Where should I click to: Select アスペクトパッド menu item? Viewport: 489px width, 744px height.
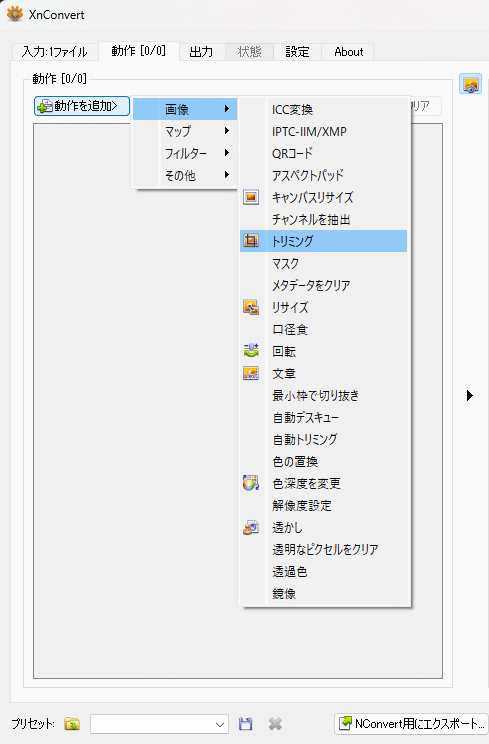[323, 175]
